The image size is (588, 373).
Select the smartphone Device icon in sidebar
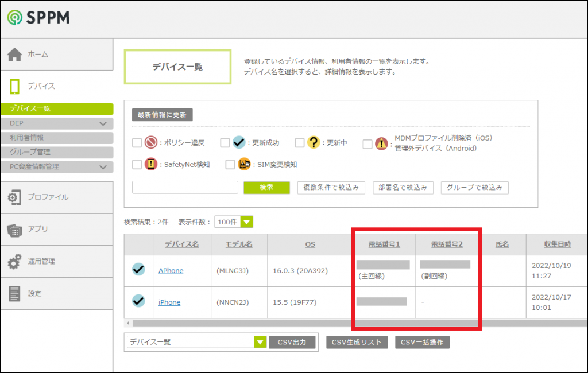[x=15, y=86]
